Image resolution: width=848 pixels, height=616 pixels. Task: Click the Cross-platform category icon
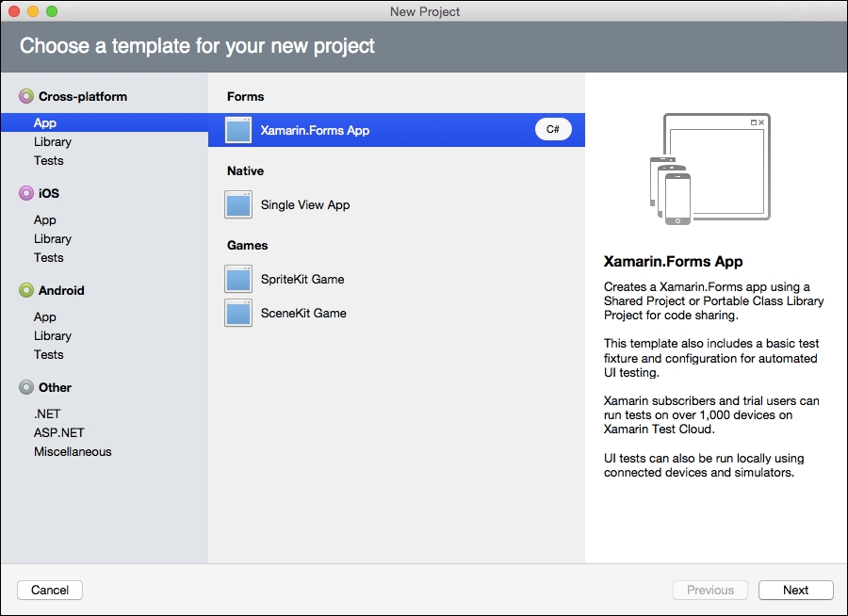pos(26,96)
